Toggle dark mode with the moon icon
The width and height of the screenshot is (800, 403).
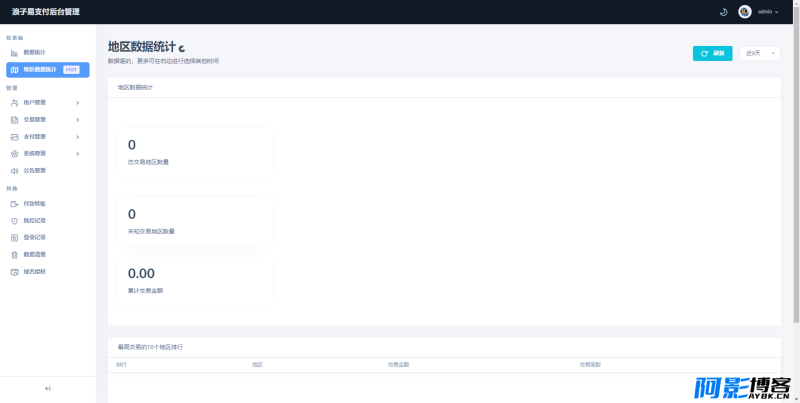coord(723,12)
